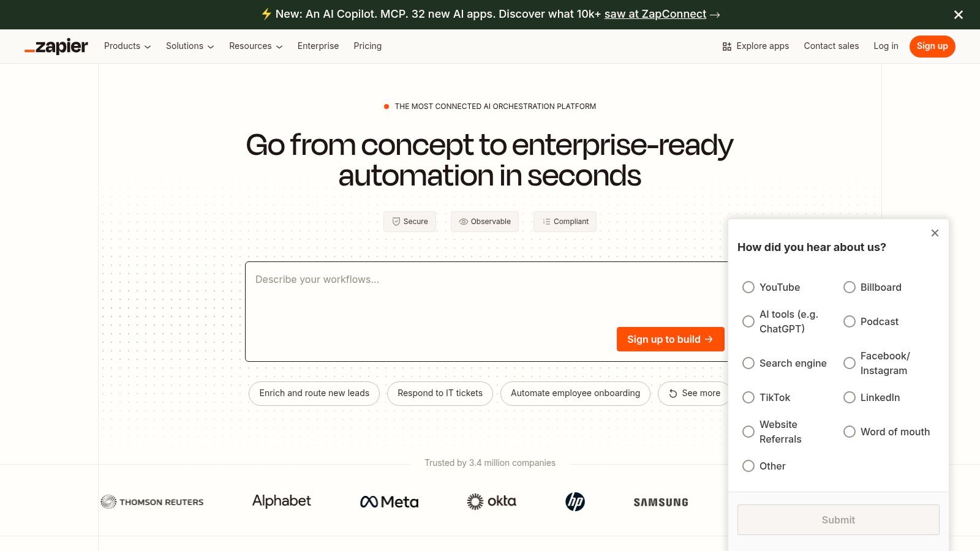Click Log in

(x=886, y=47)
